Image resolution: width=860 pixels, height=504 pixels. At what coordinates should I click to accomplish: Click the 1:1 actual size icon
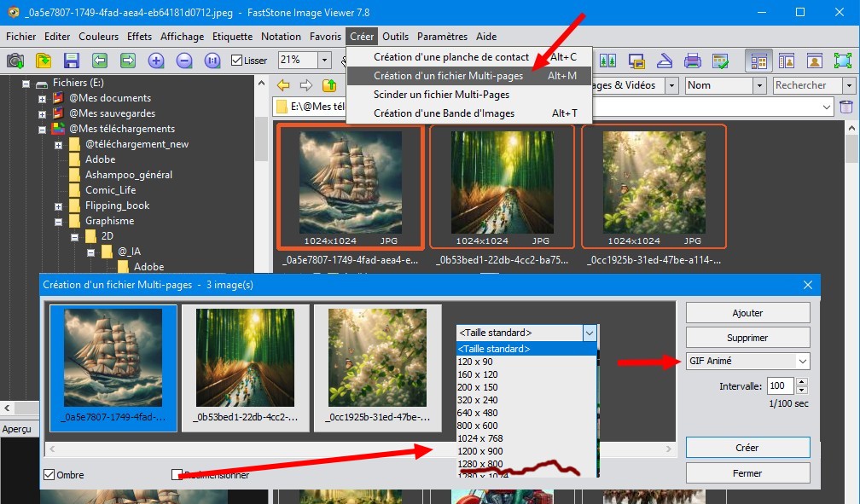click(x=212, y=61)
